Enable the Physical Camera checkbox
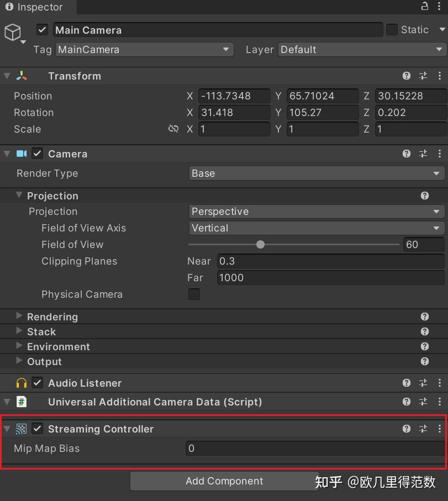This screenshot has height=501, width=448. (194, 294)
